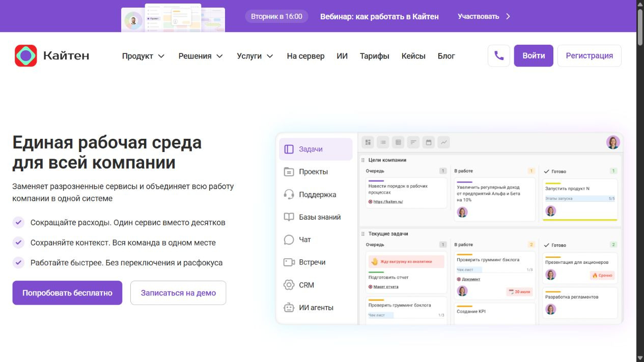This screenshot has width=644, height=362.
Task: Open the Макет отчета link
Action: click(386, 287)
